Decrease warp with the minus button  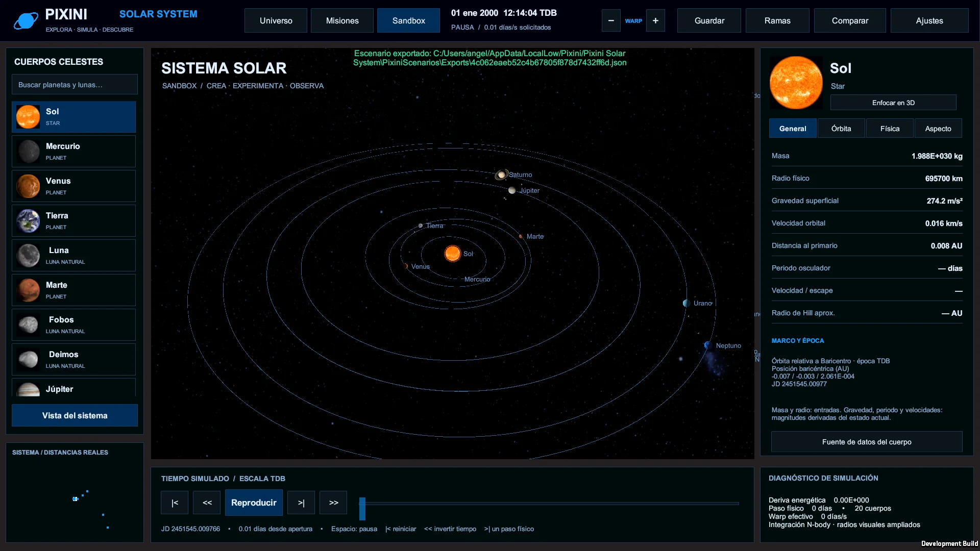coord(611,20)
